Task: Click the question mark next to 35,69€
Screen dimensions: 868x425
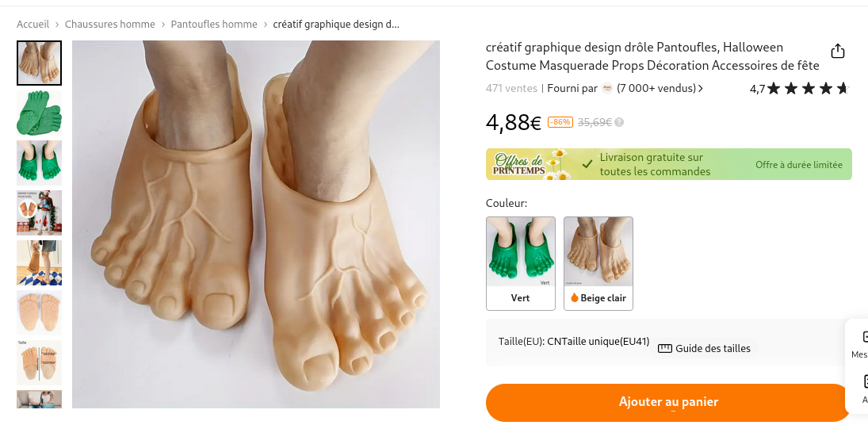Action: pyautogui.click(x=619, y=122)
